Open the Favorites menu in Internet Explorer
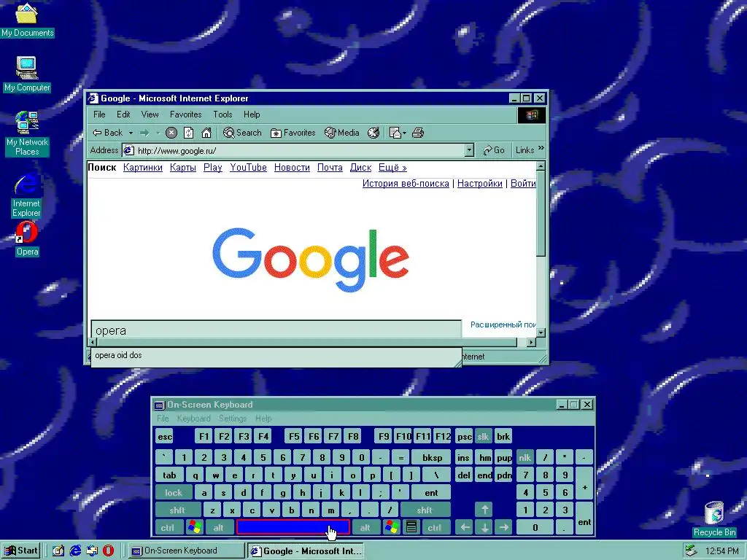This screenshot has width=747, height=560. 186,114
